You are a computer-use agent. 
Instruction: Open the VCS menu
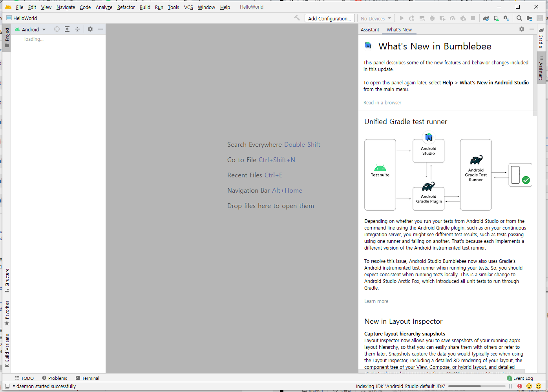click(x=188, y=7)
